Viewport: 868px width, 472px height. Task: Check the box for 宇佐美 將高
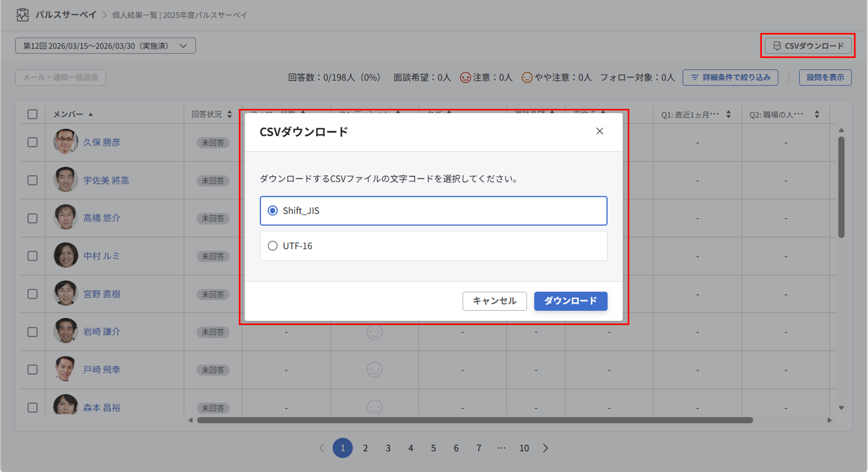click(32, 180)
